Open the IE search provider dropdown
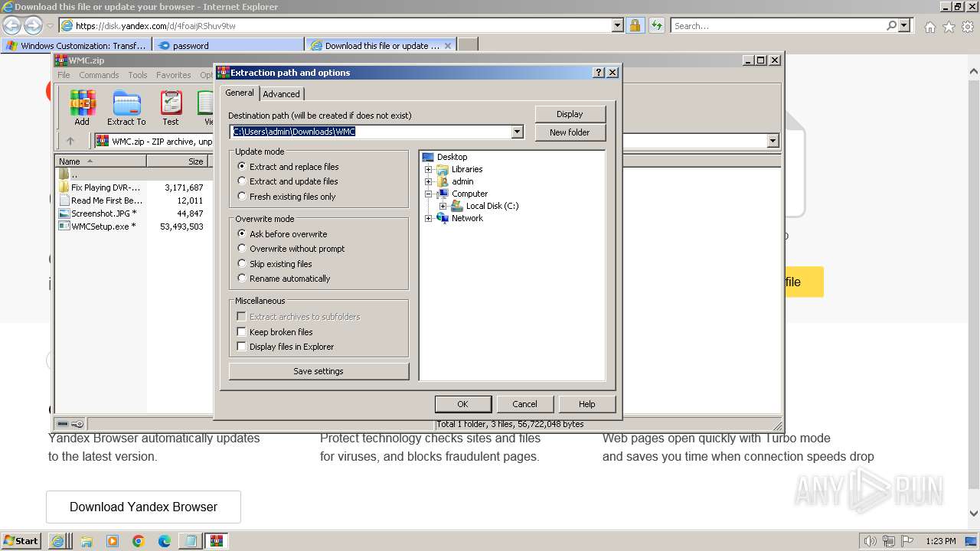 pyautogui.click(x=904, y=25)
